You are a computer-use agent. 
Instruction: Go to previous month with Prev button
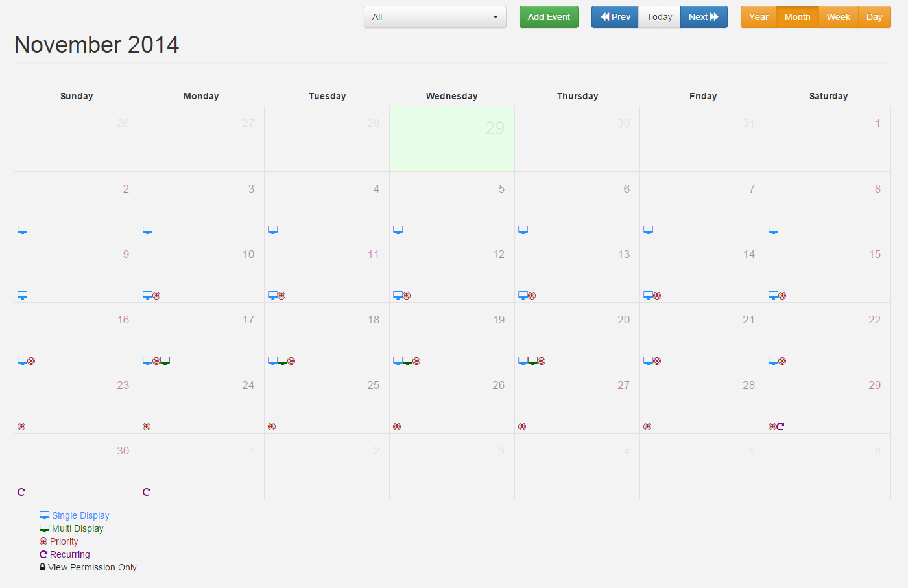(x=614, y=17)
